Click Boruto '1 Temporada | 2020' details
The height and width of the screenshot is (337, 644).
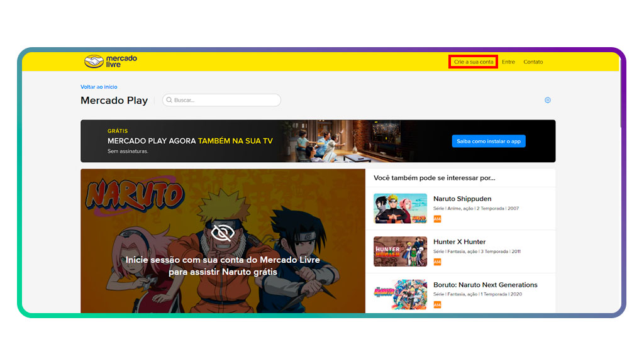pyautogui.click(x=501, y=294)
